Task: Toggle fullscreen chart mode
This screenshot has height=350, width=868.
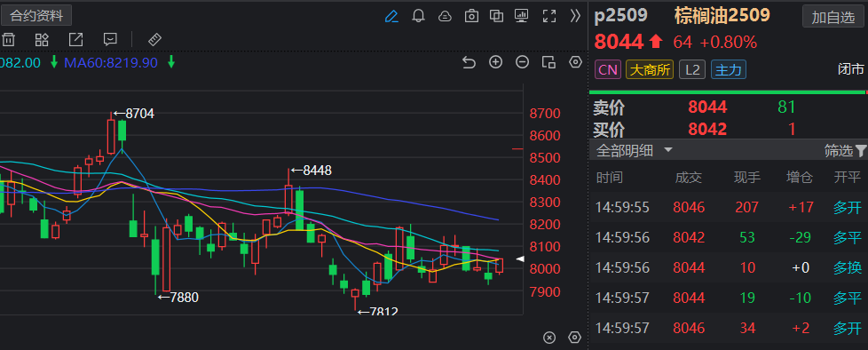Action: tap(548, 16)
